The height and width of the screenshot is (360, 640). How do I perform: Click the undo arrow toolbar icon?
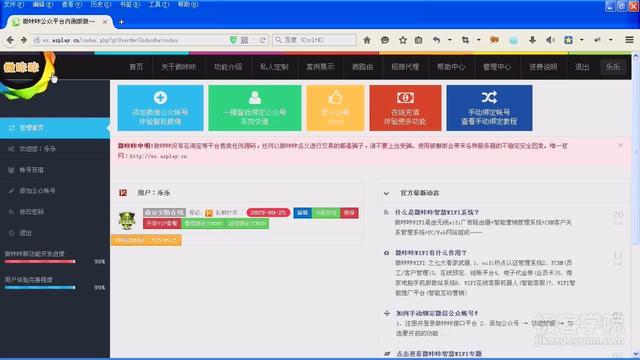click(436, 40)
